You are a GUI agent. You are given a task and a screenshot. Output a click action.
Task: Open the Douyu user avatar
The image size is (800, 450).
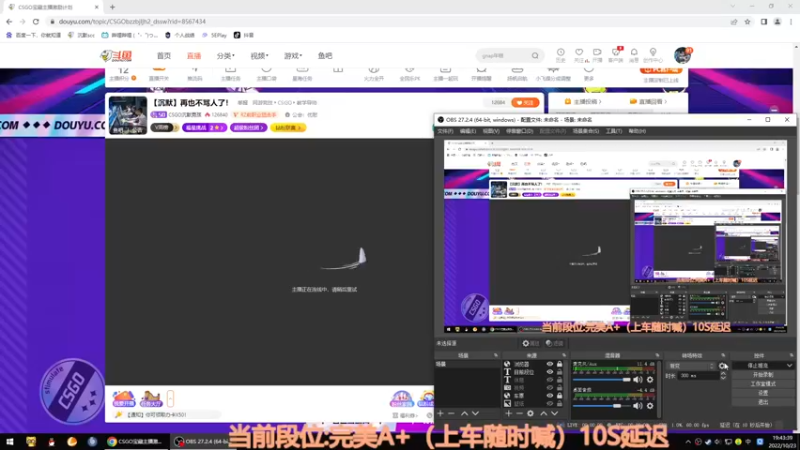click(x=682, y=55)
